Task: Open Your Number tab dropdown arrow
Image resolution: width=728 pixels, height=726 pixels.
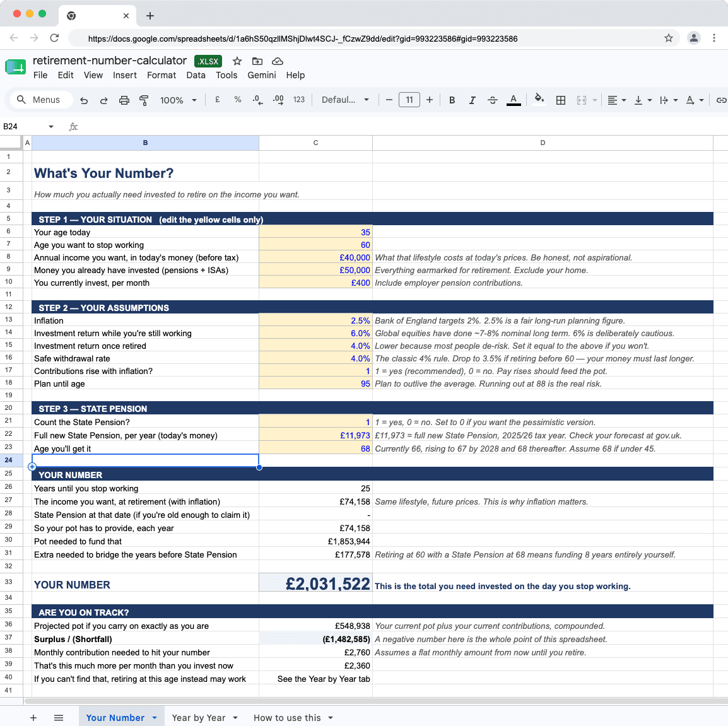Action: coord(154,718)
